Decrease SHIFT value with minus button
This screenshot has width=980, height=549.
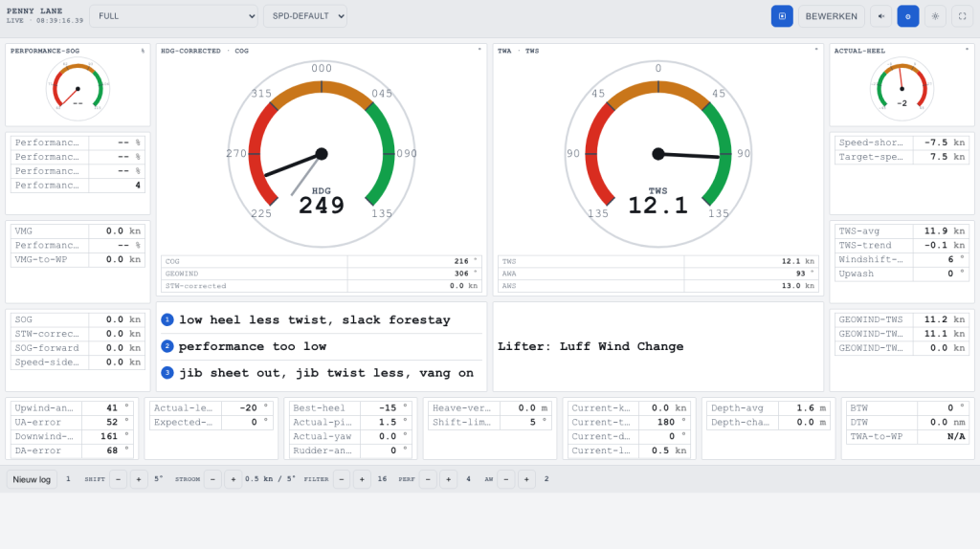click(x=118, y=479)
